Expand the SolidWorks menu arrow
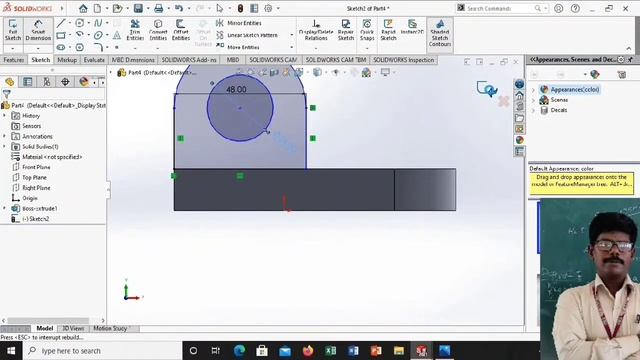The height and width of the screenshot is (360, 640). click(62, 8)
